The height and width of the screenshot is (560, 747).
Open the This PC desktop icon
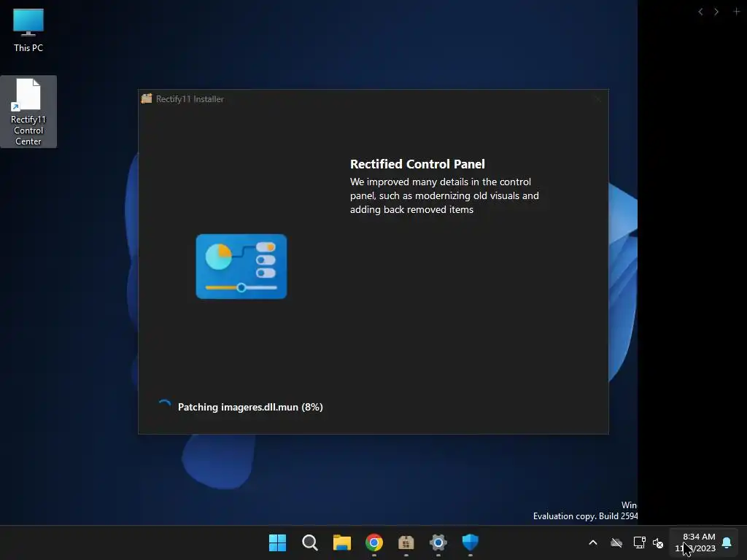[x=28, y=29]
